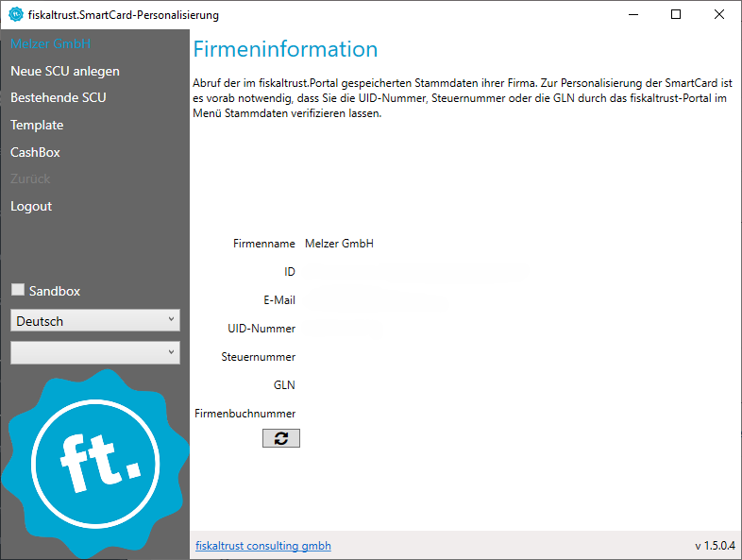
Task: Open the Template menu entry
Action: (x=37, y=125)
